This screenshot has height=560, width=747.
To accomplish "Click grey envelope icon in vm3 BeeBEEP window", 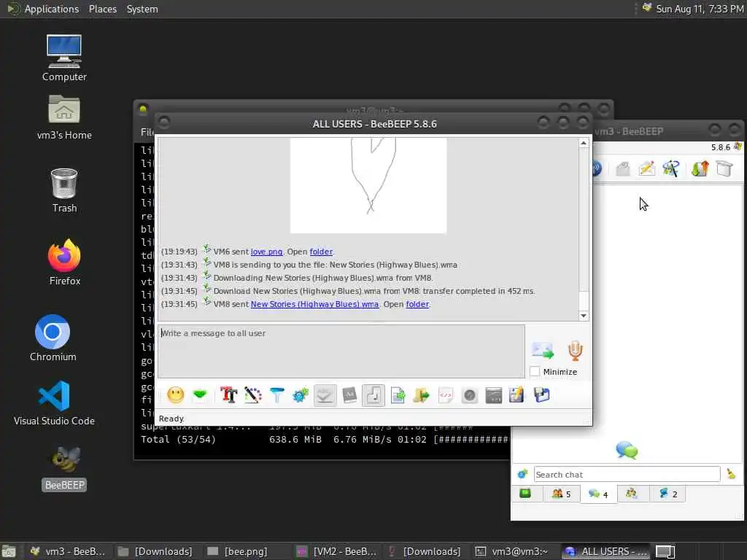I will point(623,168).
